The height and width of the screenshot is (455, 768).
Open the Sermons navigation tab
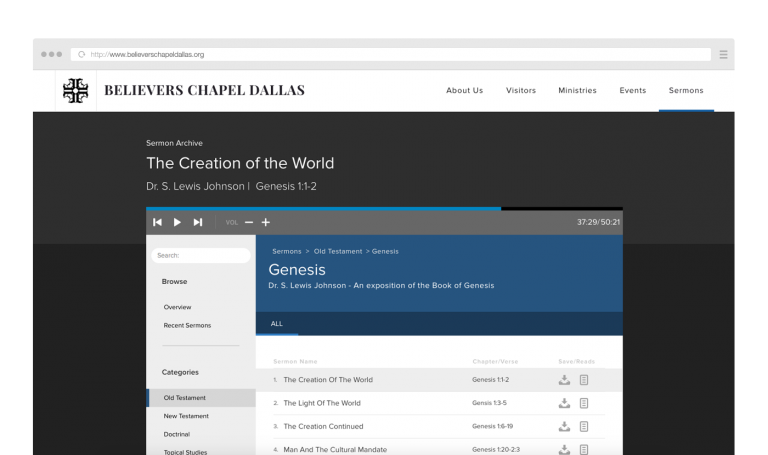pyautogui.click(x=686, y=91)
